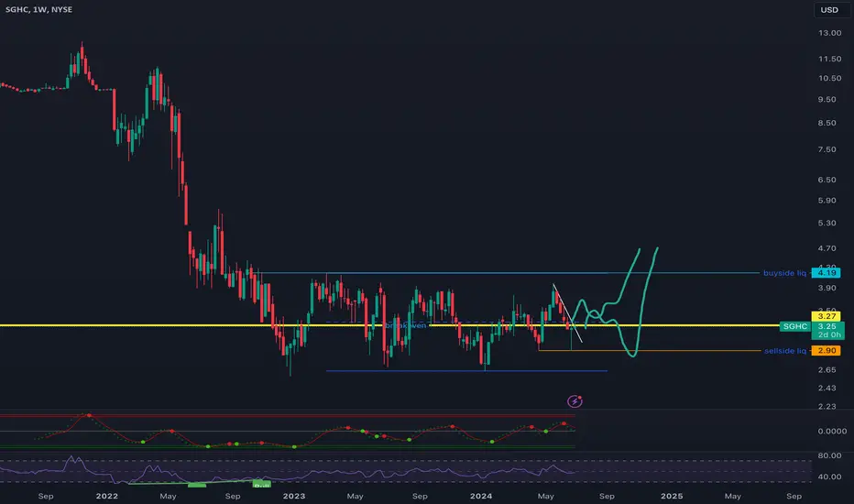Click the 7.50 price axis label

[x=827, y=149]
